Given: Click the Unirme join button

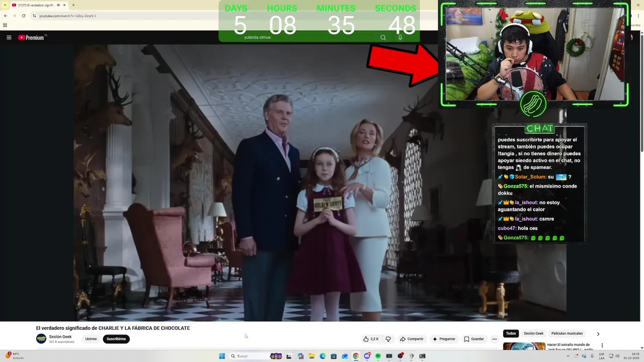Looking at the screenshot, I should [x=91, y=339].
